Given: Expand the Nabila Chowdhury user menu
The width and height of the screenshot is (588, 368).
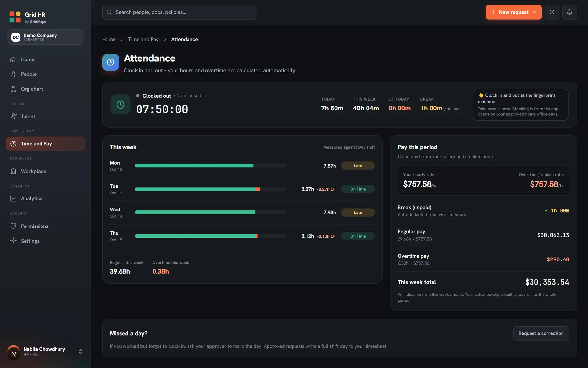Looking at the screenshot, I should tap(45, 352).
